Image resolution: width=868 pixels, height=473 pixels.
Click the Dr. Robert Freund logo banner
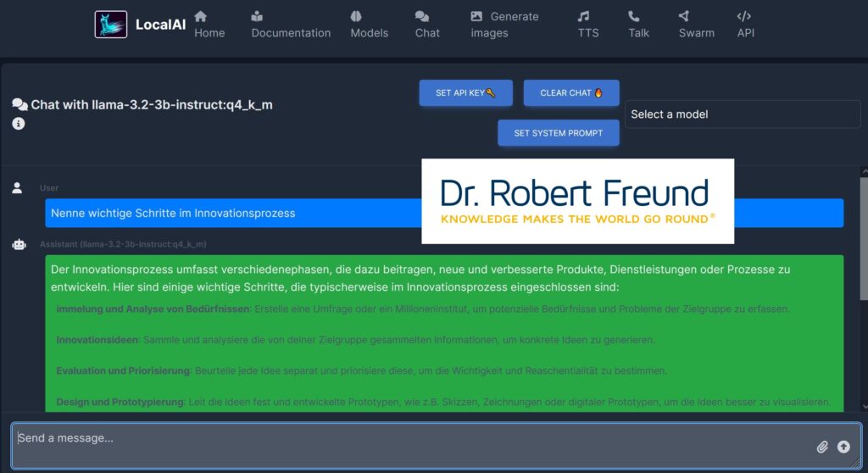coord(577,201)
